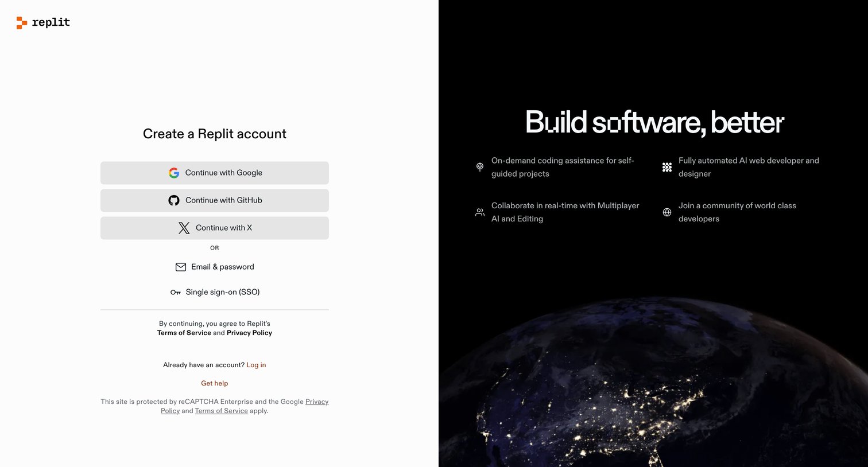Open Replit's Terms of Service

(x=184, y=333)
